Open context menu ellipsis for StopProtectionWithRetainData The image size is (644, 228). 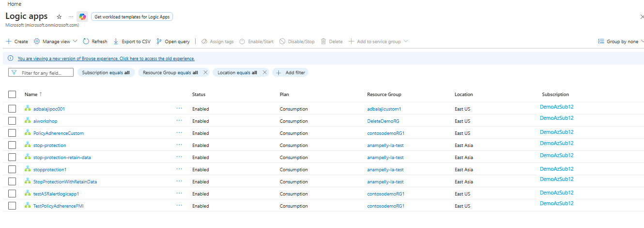pyautogui.click(x=179, y=181)
